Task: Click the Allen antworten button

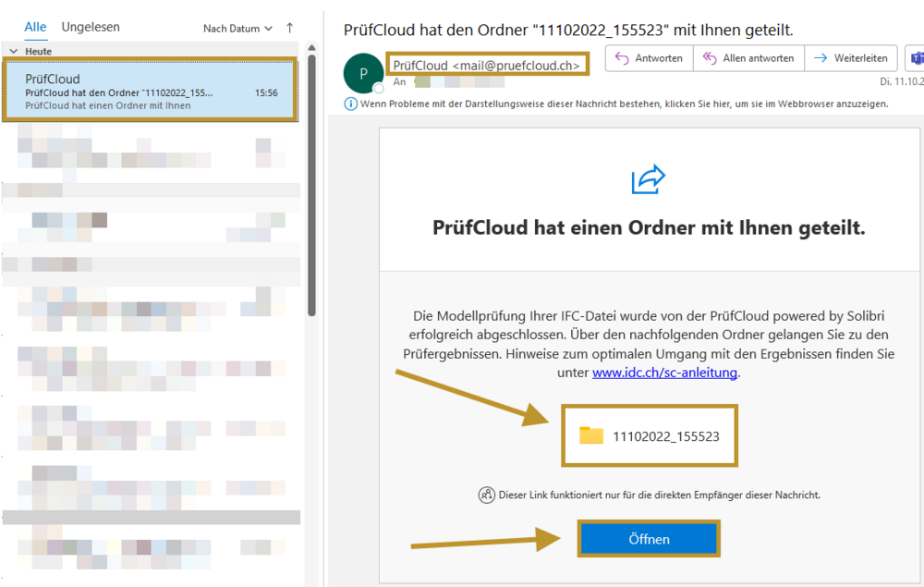Action: [x=748, y=58]
